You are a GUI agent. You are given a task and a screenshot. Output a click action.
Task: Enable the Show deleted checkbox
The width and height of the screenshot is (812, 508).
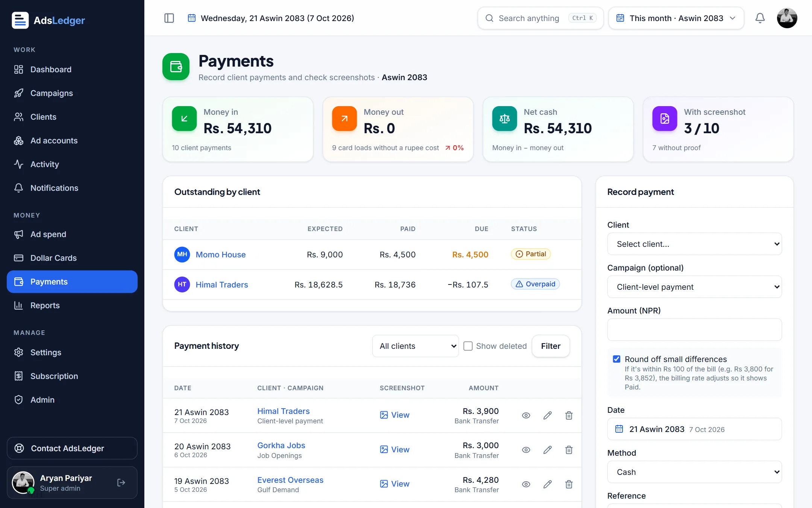click(468, 346)
